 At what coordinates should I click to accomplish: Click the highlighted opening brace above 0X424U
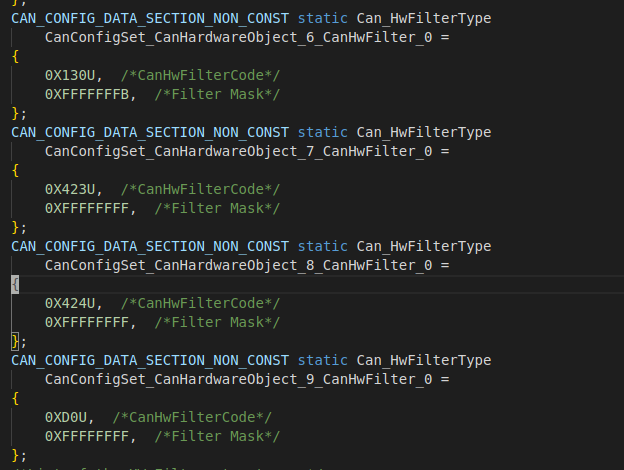point(15,284)
